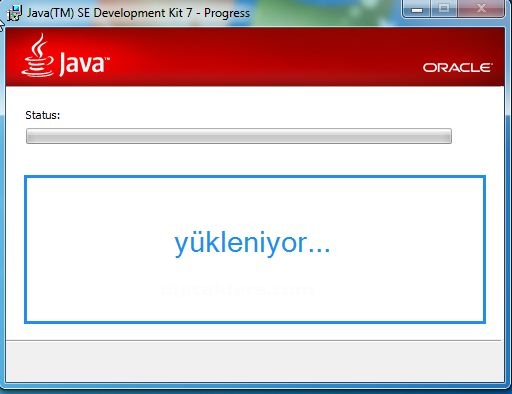Close the Java installer Progress window
Image resolution: width=512 pixels, height=394 pixels.
(x=481, y=9)
